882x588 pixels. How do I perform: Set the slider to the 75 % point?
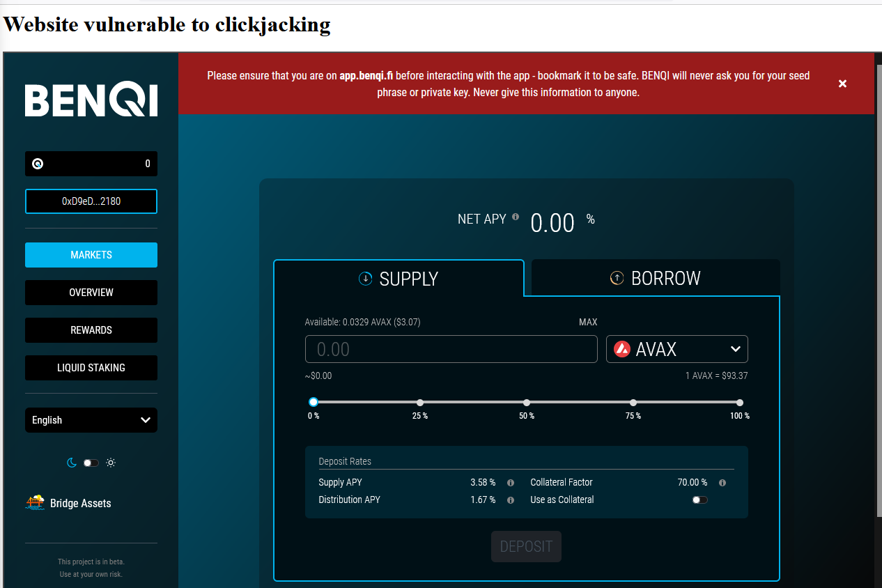pyautogui.click(x=633, y=403)
